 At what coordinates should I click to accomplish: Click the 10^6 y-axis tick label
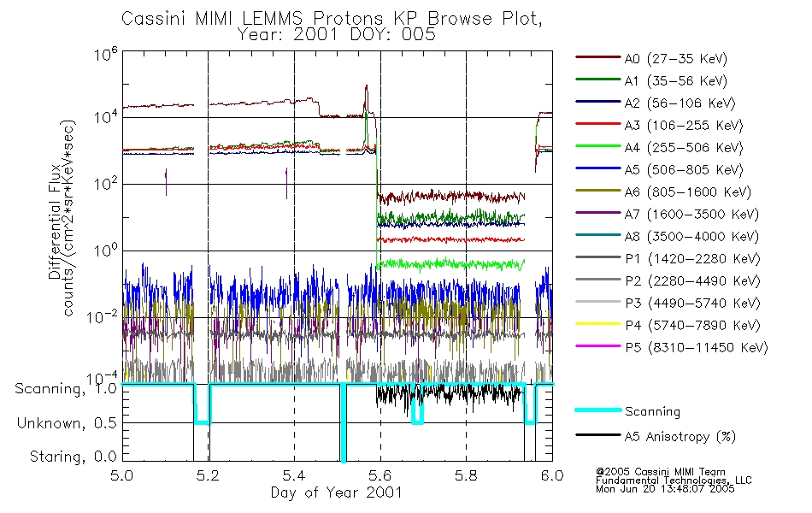point(106,55)
